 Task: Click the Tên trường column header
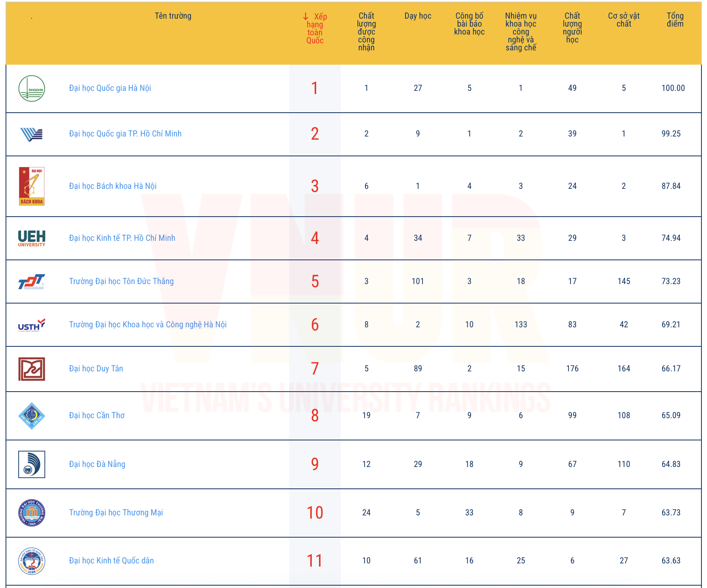[173, 16]
